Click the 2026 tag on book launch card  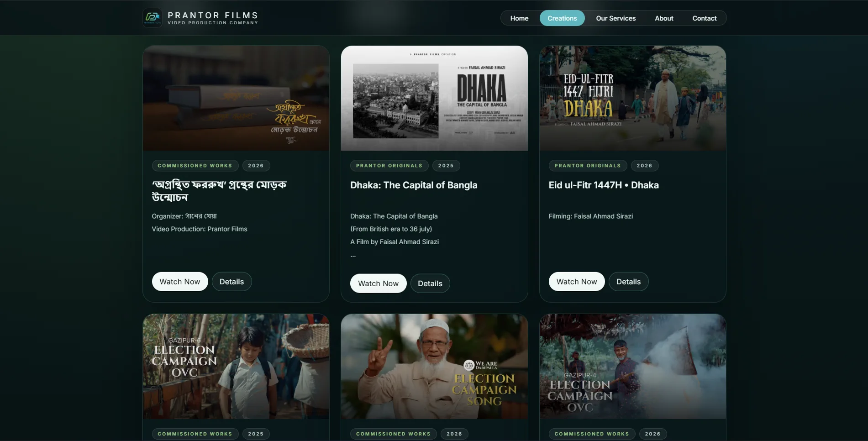pyautogui.click(x=256, y=166)
